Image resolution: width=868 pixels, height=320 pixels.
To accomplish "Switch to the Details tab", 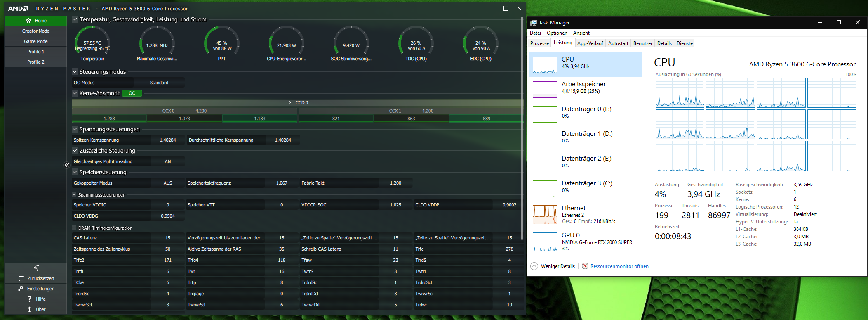I will [664, 43].
